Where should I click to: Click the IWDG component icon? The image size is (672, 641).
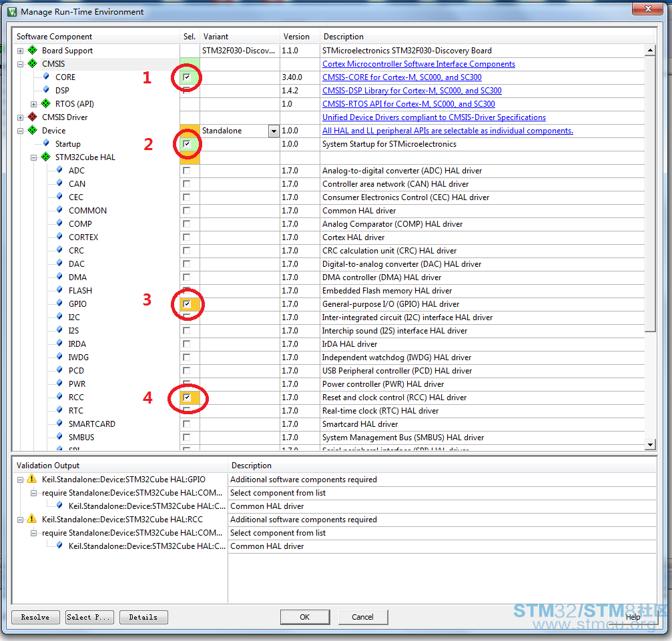click(59, 356)
